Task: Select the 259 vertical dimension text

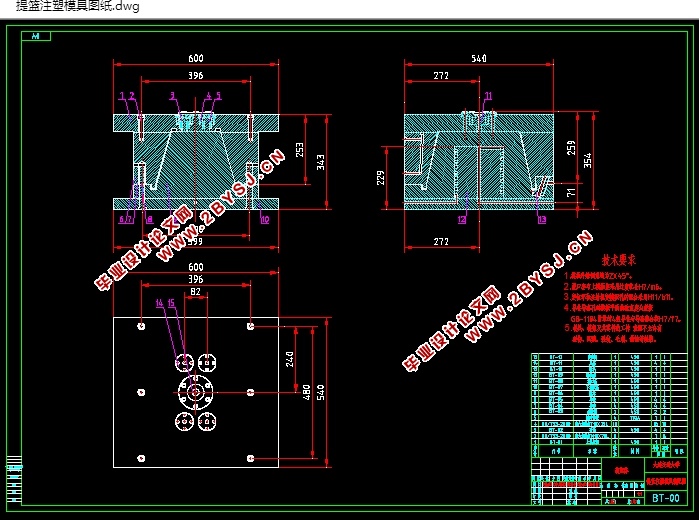Action: point(571,148)
